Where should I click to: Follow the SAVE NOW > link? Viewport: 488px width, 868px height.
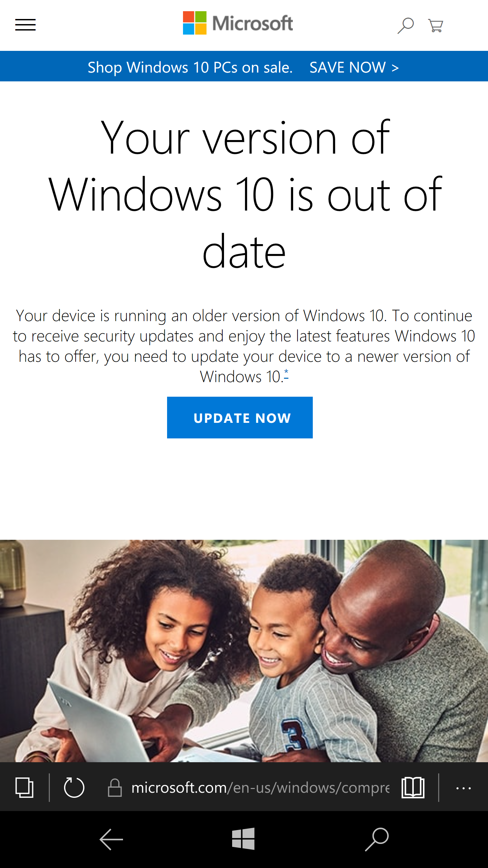tap(354, 67)
